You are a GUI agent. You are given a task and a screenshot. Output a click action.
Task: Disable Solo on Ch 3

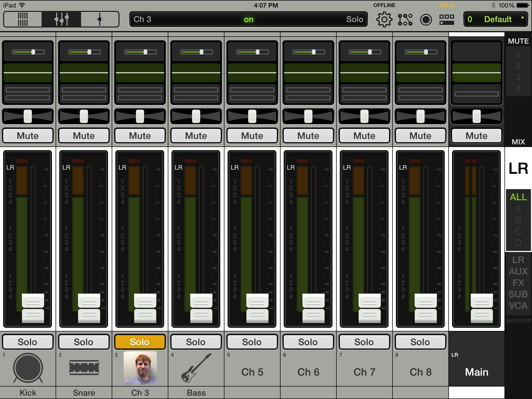pos(140,342)
